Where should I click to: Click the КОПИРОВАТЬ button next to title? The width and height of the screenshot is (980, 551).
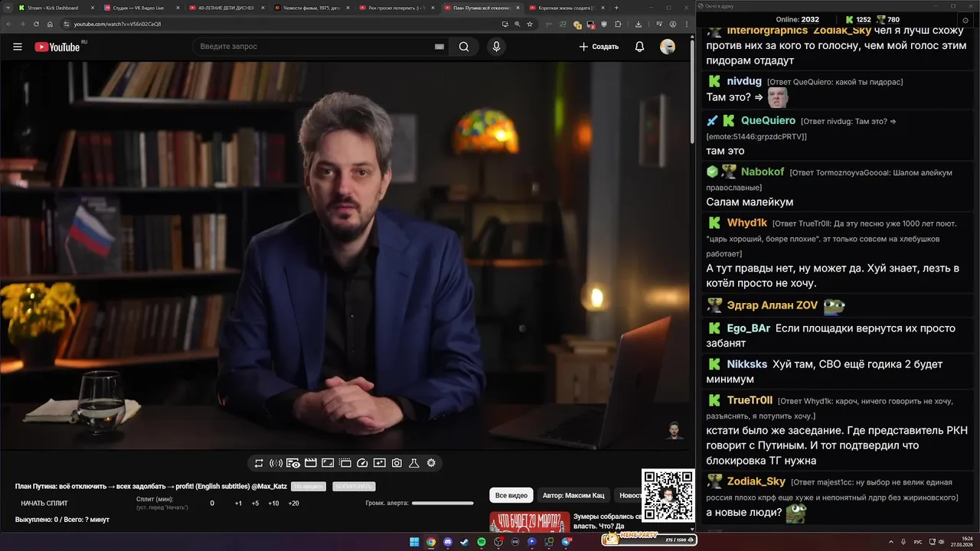(x=354, y=487)
